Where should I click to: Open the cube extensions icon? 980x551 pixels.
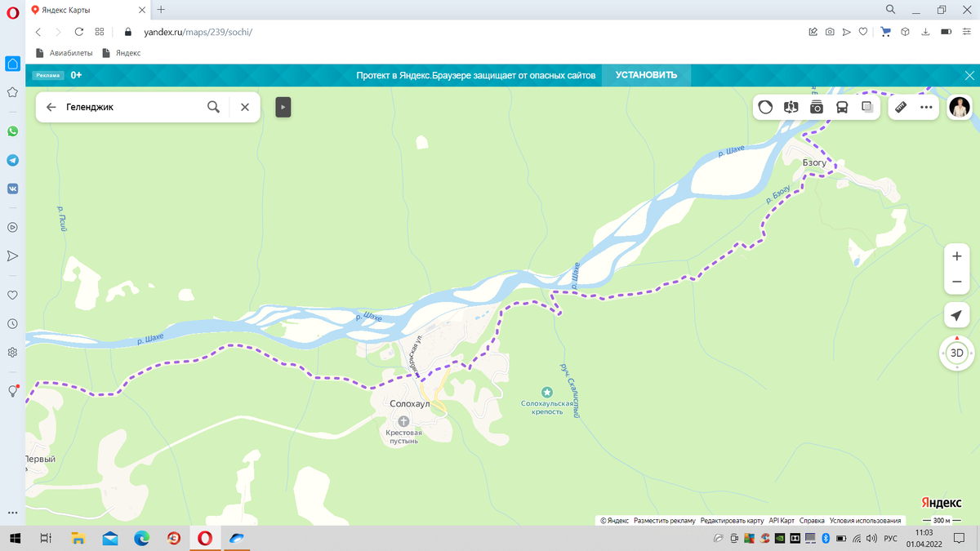point(905,32)
